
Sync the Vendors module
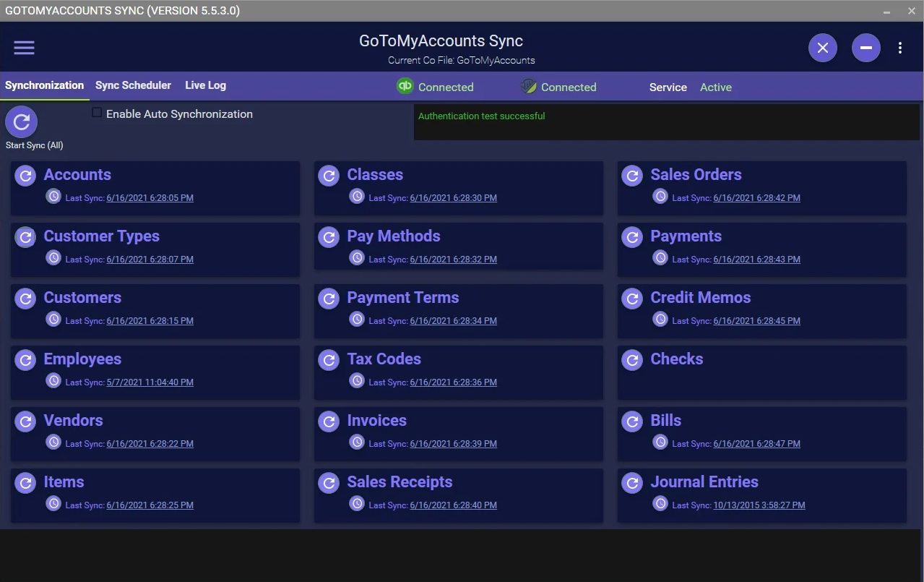pos(25,421)
